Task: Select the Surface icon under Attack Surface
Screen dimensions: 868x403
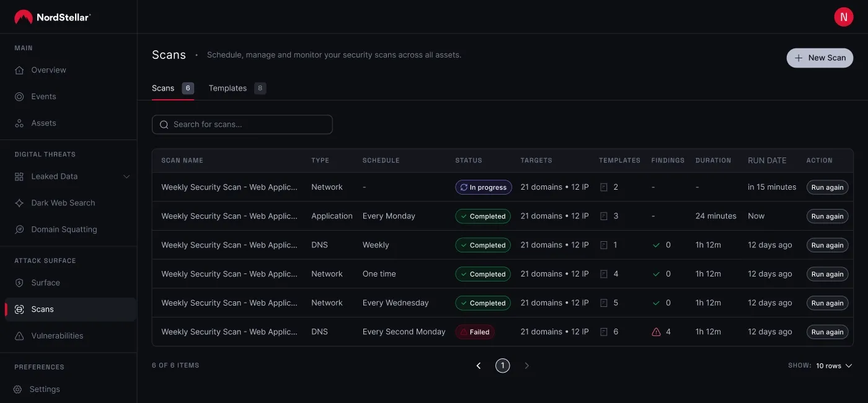Action: point(19,282)
